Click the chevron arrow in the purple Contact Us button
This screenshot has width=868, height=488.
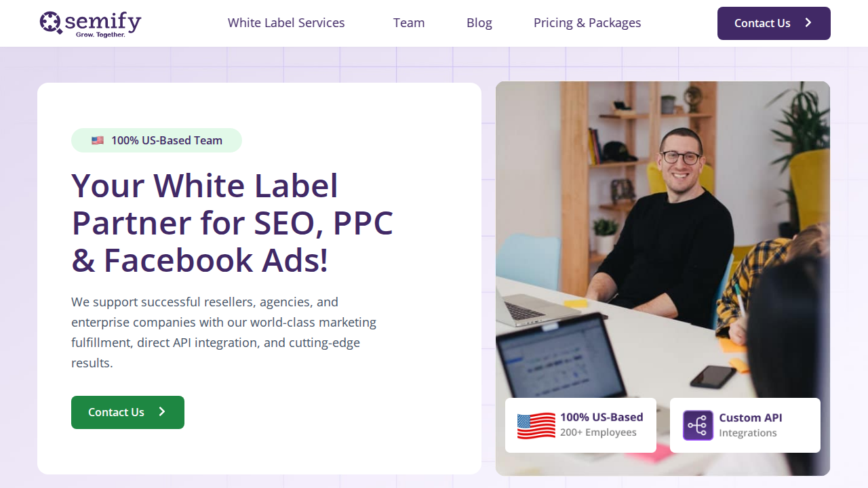(x=808, y=23)
